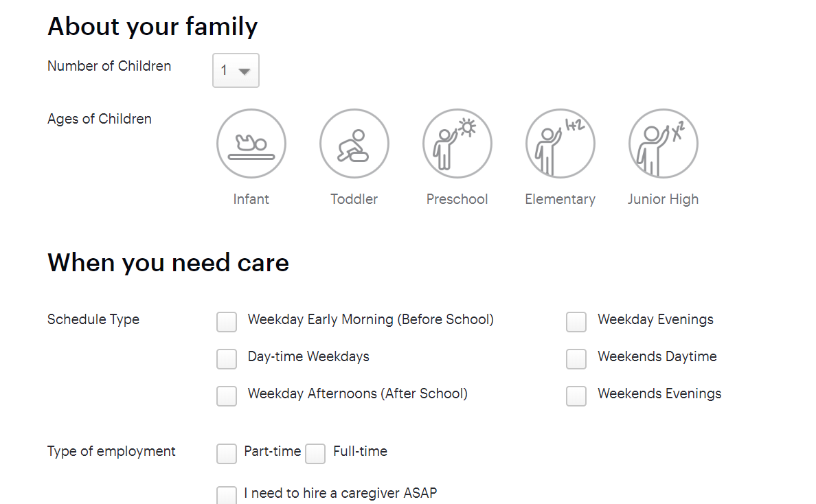Screen dimensions: 816x504
Task: Click the Junior High label text
Action: (x=663, y=200)
